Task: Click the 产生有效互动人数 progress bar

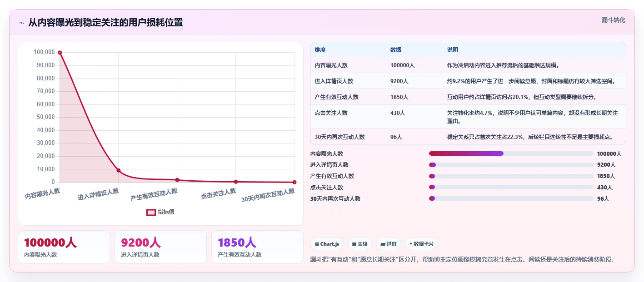Action: (x=511, y=176)
